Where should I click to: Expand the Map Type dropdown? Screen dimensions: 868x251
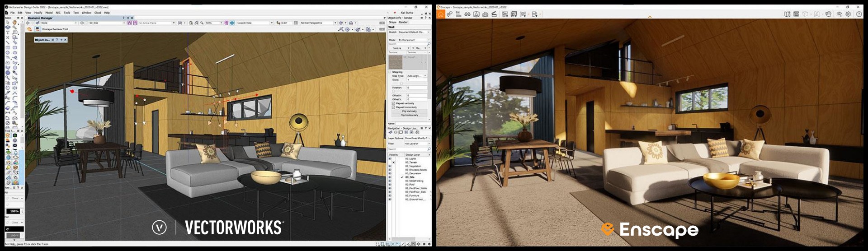[416, 76]
